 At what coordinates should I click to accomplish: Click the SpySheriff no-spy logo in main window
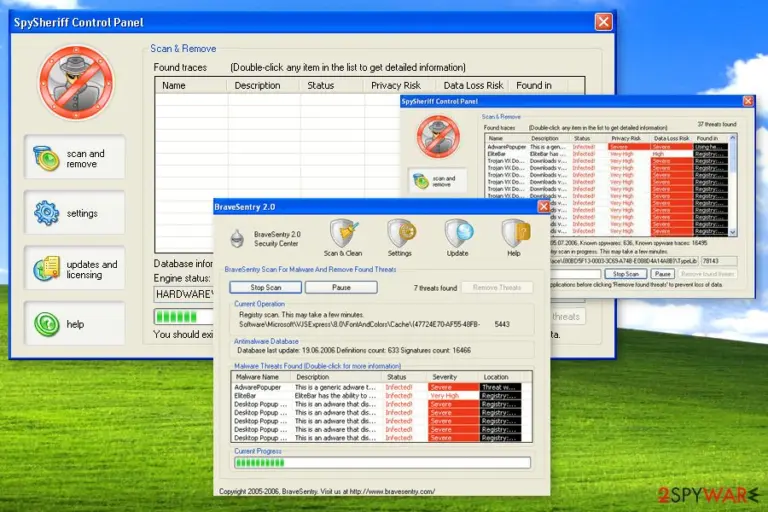[x=76, y=82]
